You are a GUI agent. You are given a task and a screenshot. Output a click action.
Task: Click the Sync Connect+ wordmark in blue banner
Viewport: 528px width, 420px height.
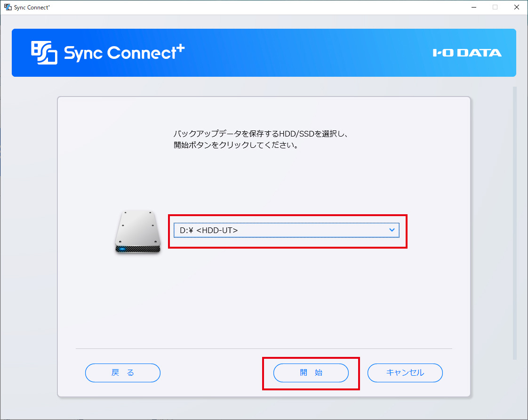(x=124, y=53)
